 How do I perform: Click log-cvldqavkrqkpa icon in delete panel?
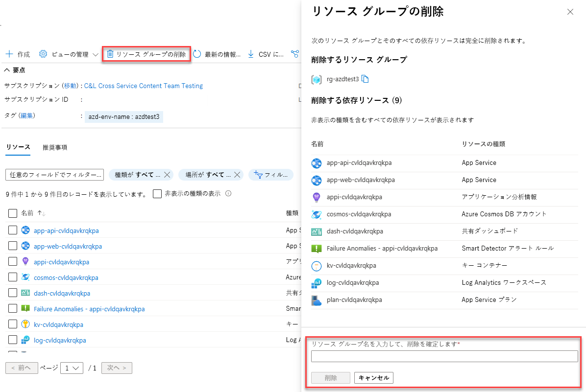click(x=317, y=283)
